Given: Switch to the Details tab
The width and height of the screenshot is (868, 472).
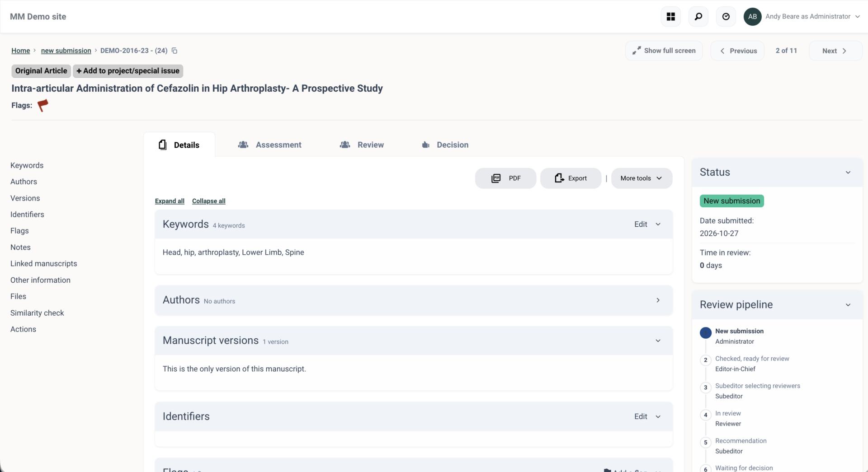Looking at the screenshot, I should (x=179, y=145).
